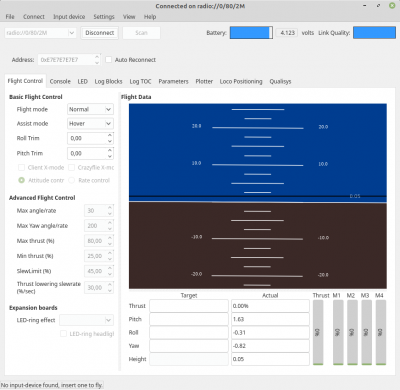Switch to the Plotter tab
The image size is (400, 390).
[x=204, y=81]
